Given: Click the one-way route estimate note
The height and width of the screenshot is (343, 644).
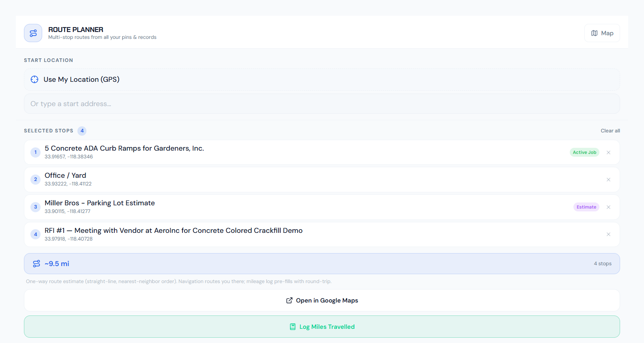Looking at the screenshot, I should tap(178, 281).
